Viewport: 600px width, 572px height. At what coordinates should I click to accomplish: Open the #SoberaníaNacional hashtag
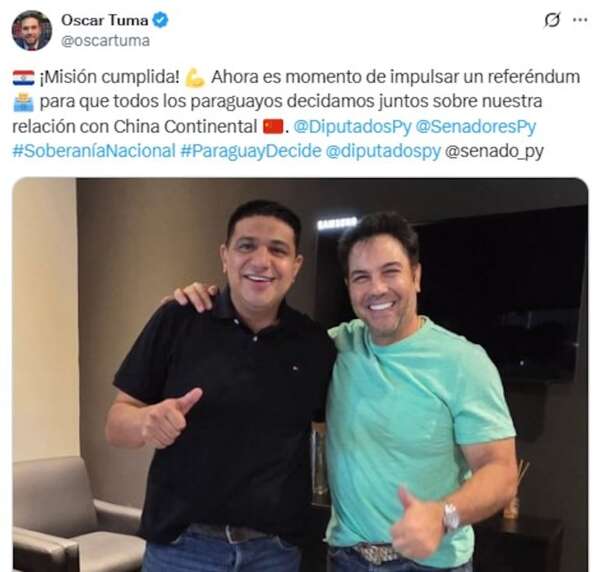tap(94, 151)
